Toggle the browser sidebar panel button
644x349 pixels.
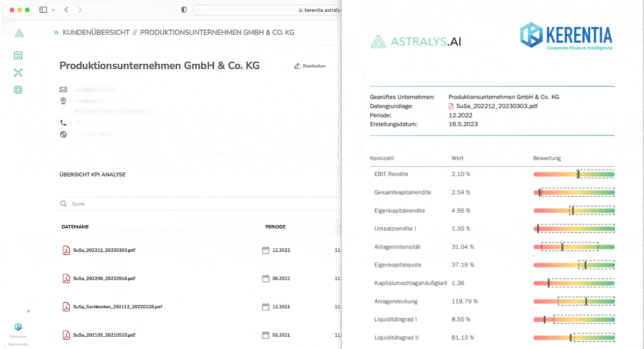click(43, 10)
